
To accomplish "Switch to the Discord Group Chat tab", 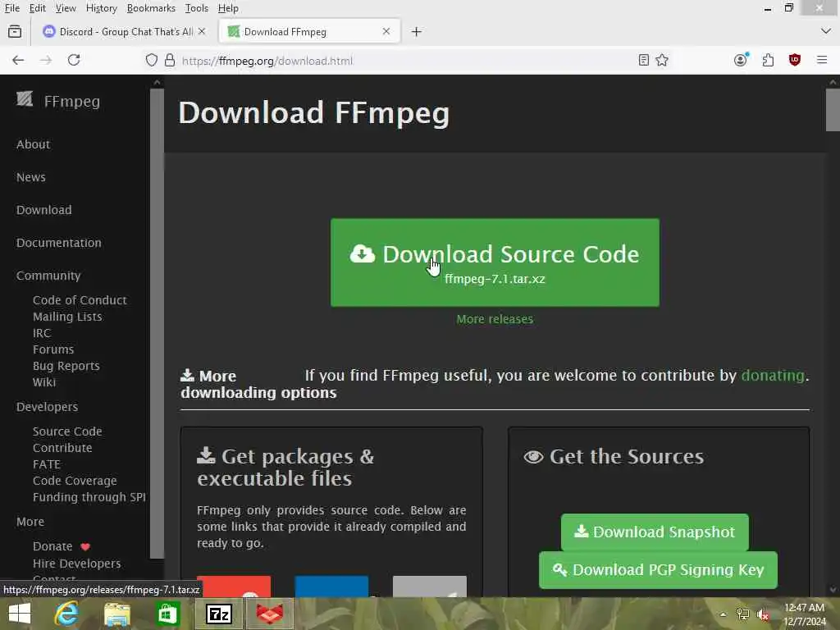I will click(x=125, y=32).
